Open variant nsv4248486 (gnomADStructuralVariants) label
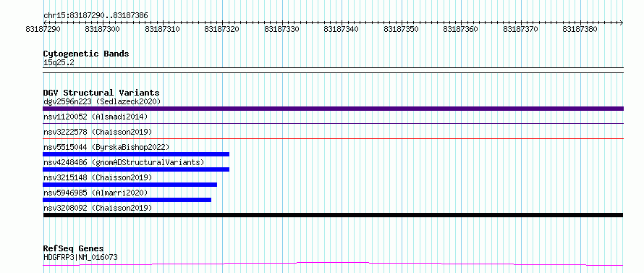Image resolution: width=644 pixels, height=273 pixels. click(124, 162)
